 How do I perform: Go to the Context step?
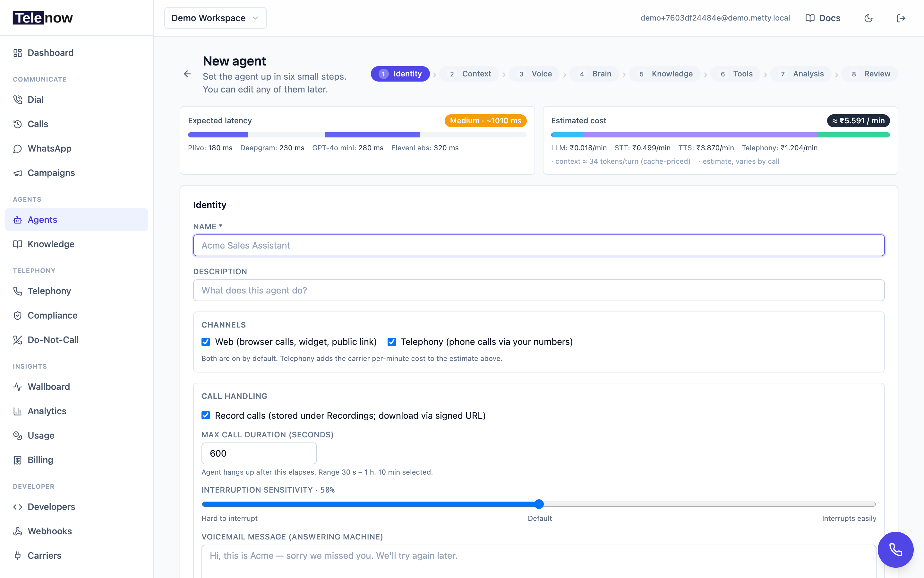click(x=469, y=74)
